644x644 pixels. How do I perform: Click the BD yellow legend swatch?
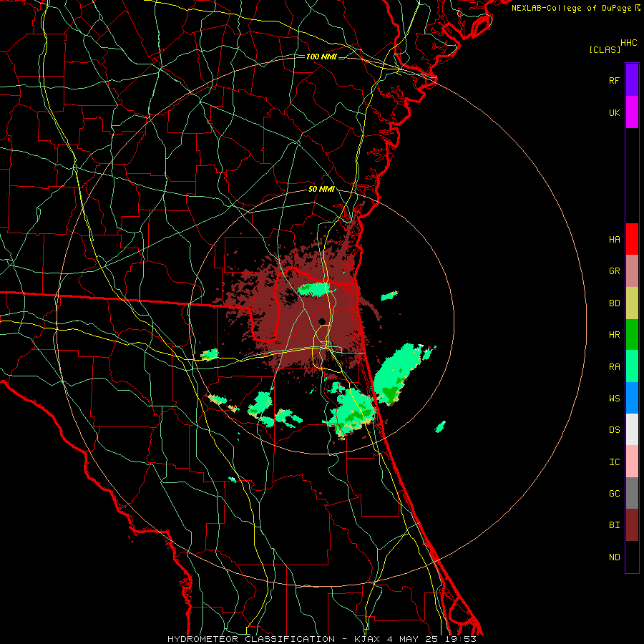pos(632,303)
